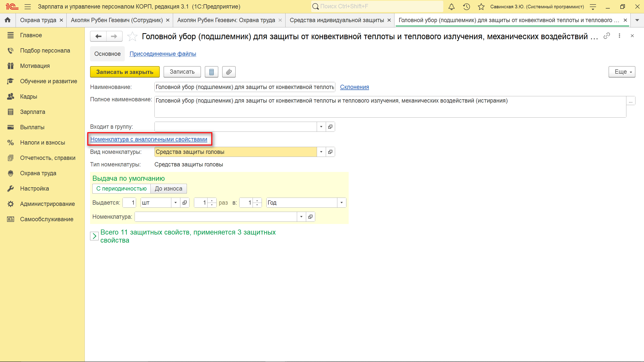Click Записать и закрыть button
The image size is (644, 362).
click(x=125, y=72)
